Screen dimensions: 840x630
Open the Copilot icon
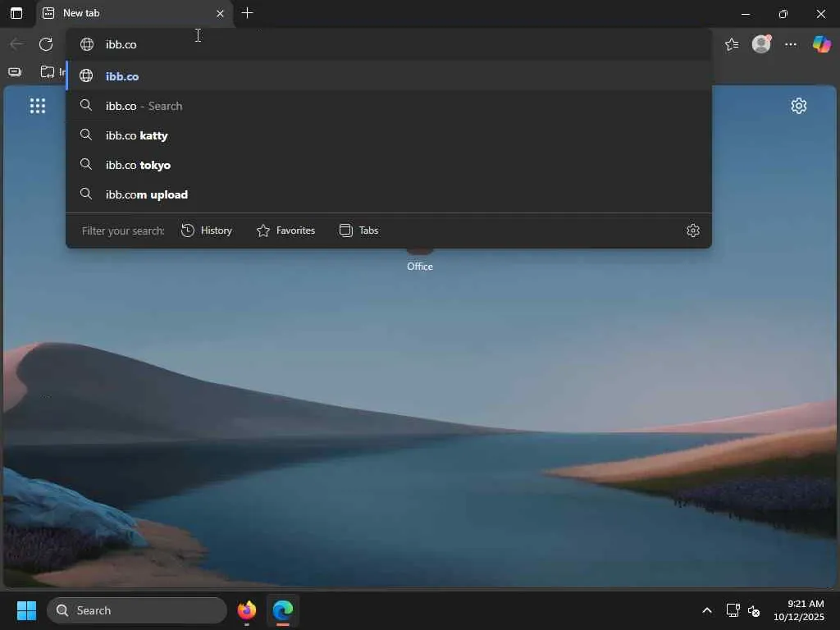tap(821, 44)
